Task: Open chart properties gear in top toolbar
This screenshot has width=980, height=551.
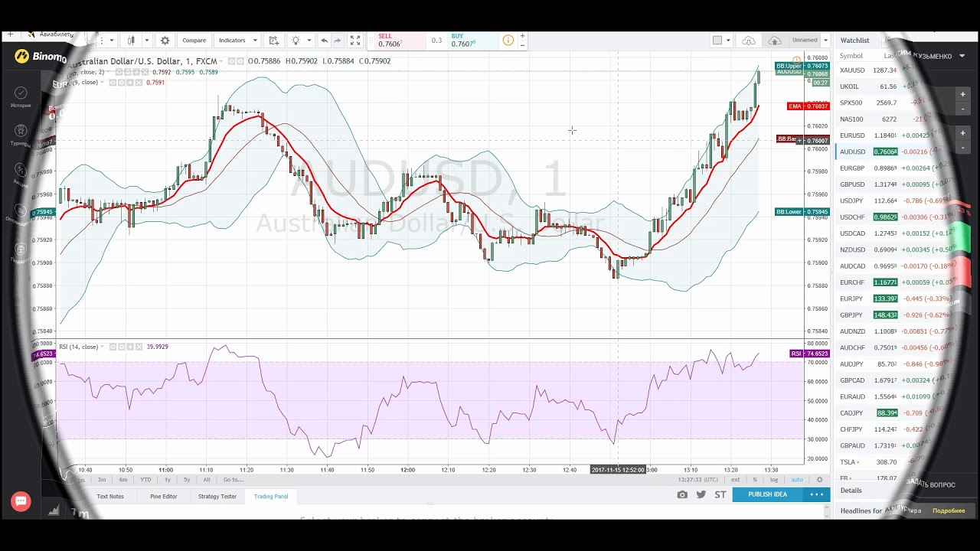Action: (165, 41)
